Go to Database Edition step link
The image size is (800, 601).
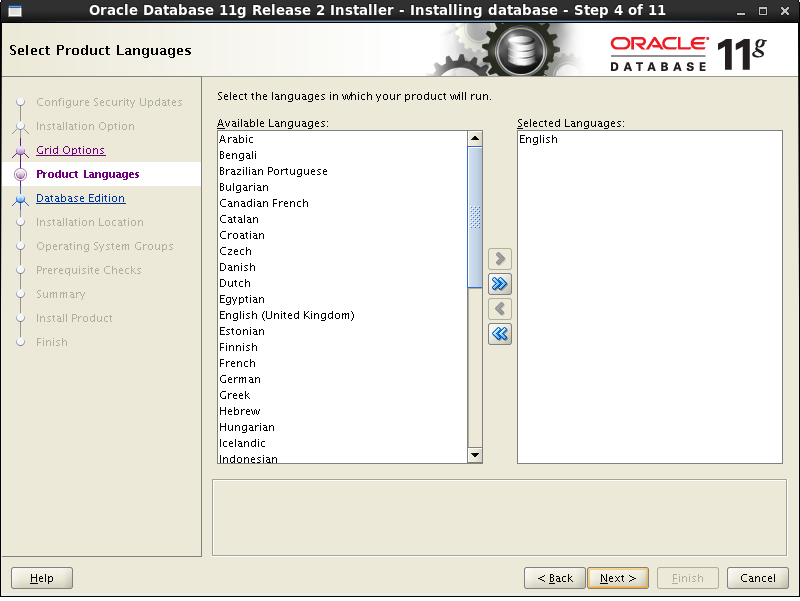(80, 198)
